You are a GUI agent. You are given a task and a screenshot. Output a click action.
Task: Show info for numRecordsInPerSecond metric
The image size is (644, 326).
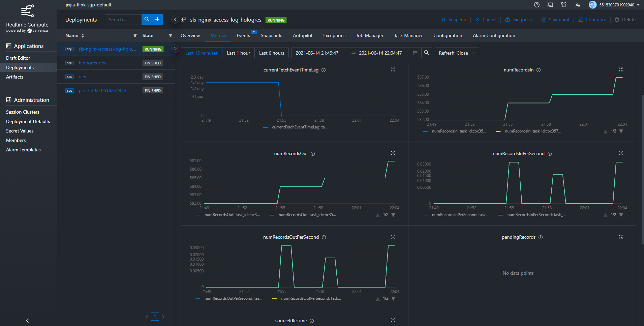(x=550, y=154)
